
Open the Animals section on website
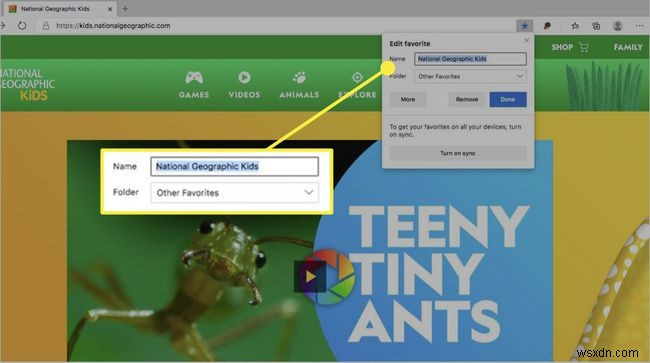(299, 85)
